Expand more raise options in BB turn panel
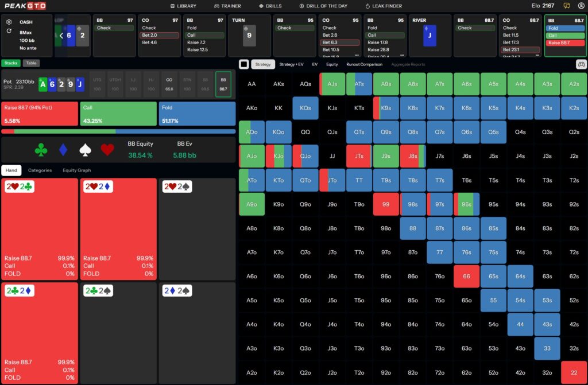The width and height of the screenshot is (588, 385). (403, 56)
